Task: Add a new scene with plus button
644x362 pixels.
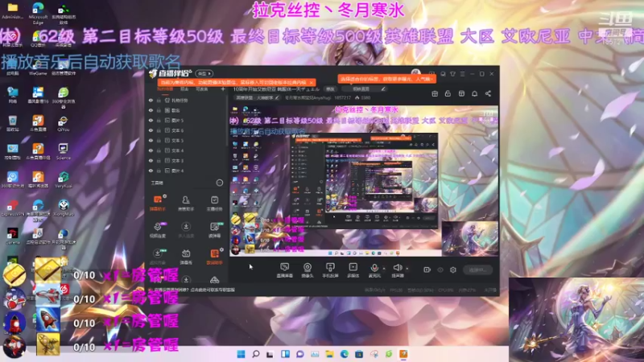Action: (x=223, y=89)
